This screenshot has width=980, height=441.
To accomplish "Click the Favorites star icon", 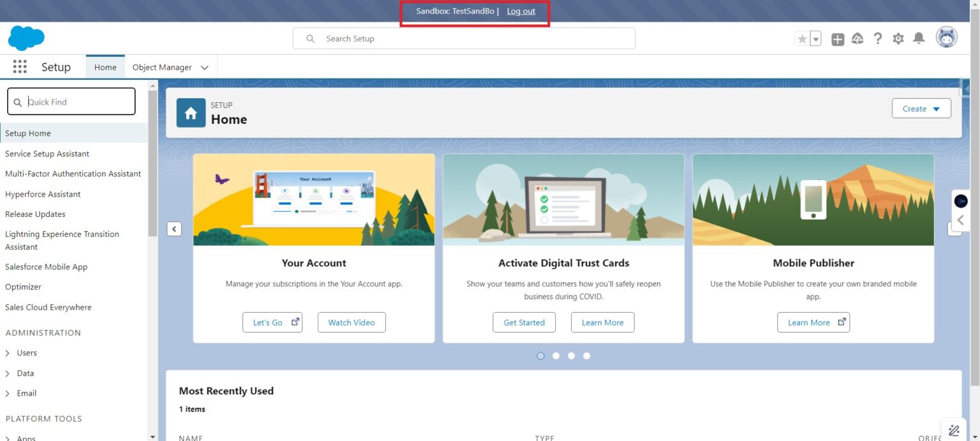I will [x=802, y=39].
